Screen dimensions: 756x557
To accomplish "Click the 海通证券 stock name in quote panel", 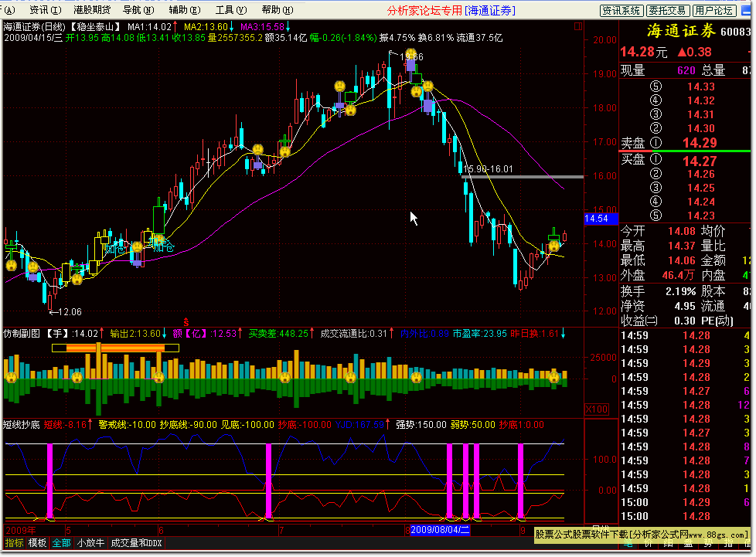I will click(x=681, y=32).
